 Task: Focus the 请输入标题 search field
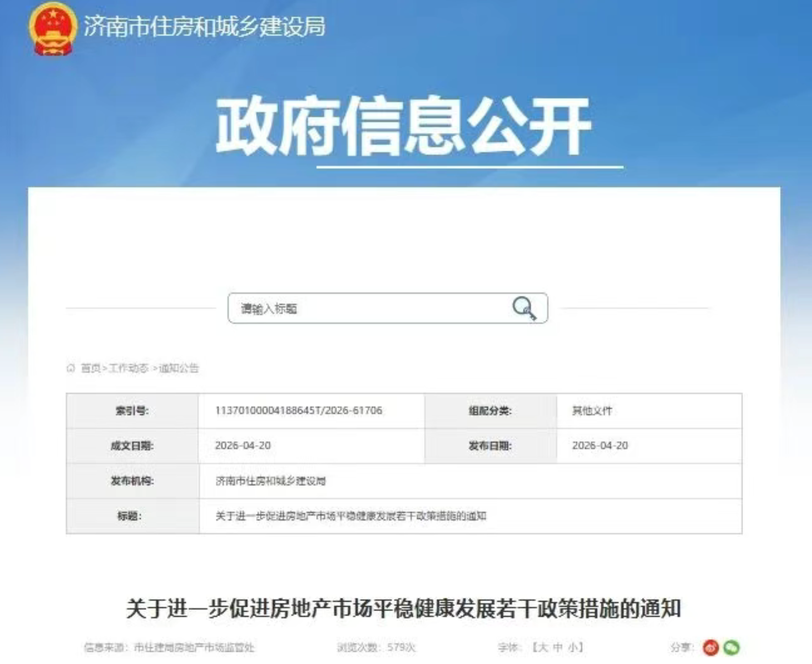[x=370, y=308]
